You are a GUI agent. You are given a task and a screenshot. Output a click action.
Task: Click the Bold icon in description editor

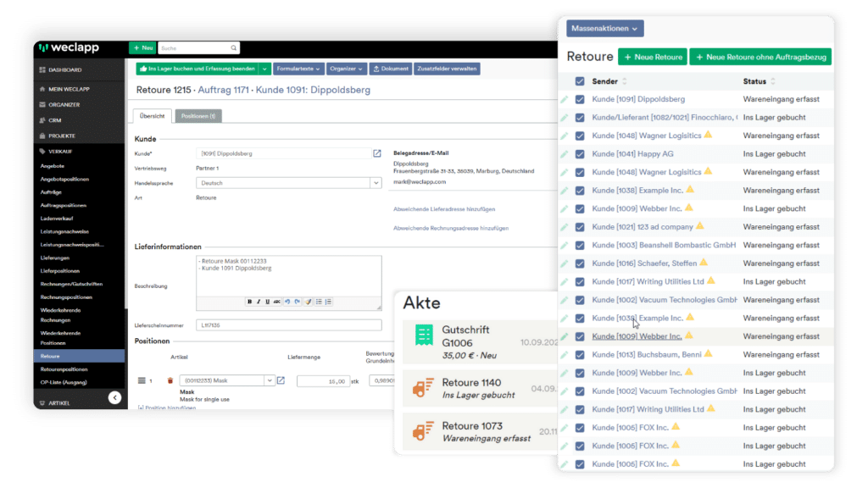[x=250, y=302]
